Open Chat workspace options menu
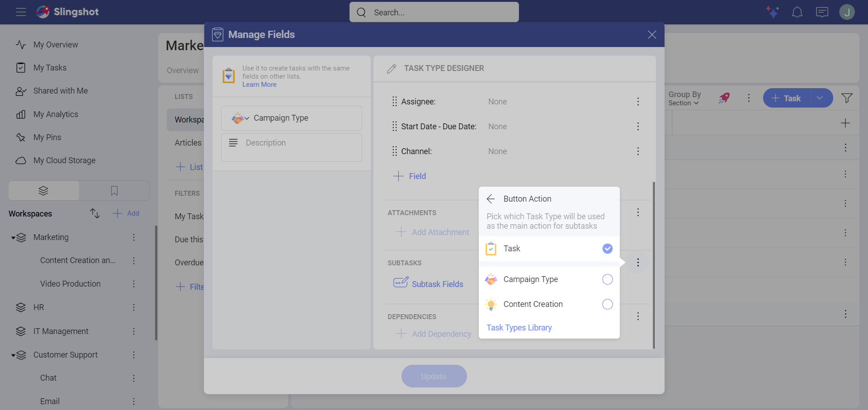The height and width of the screenshot is (410, 868). click(x=134, y=378)
